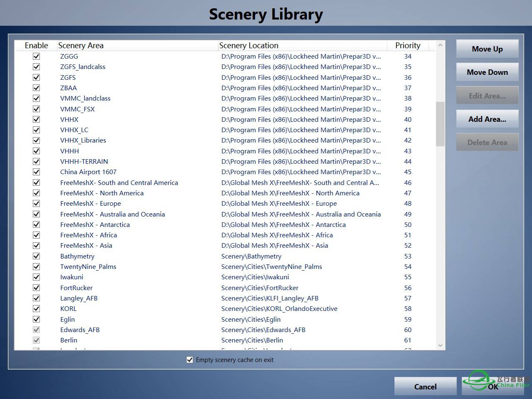
Task: Click the Move Up button
Action: [487, 49]
